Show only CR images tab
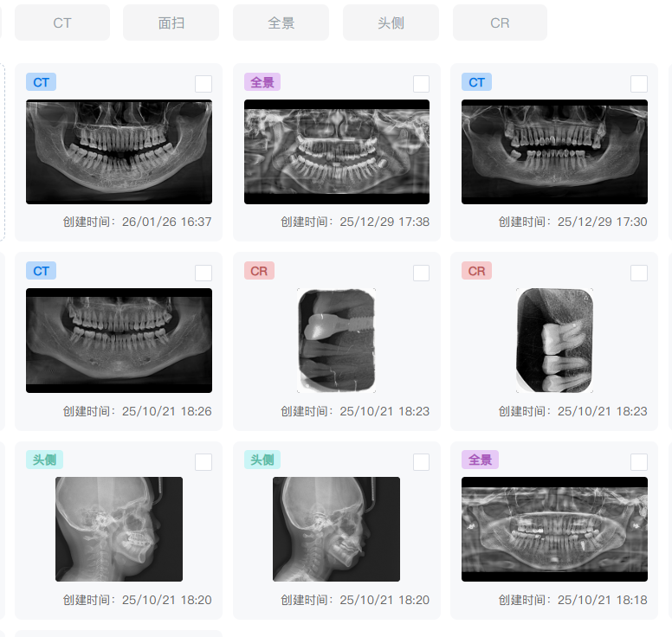This screenshot has width=672, height=637. tap(500, 23)
